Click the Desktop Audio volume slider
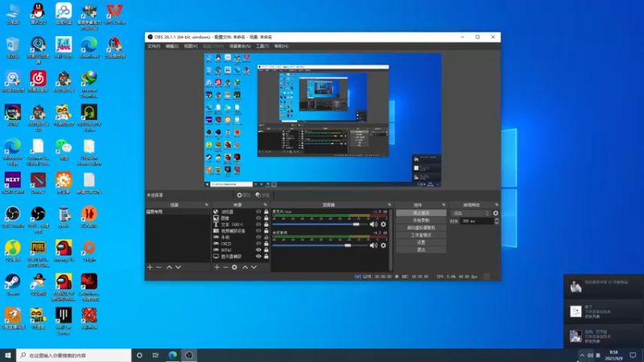 [x=320, y=245]
